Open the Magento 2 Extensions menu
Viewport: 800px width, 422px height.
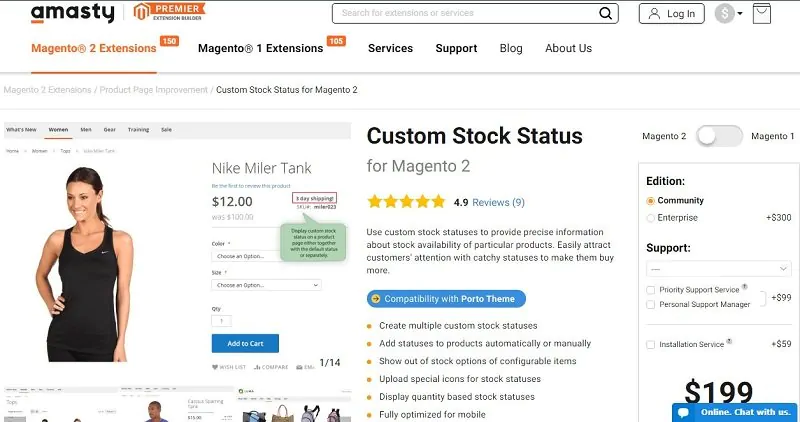93,48
